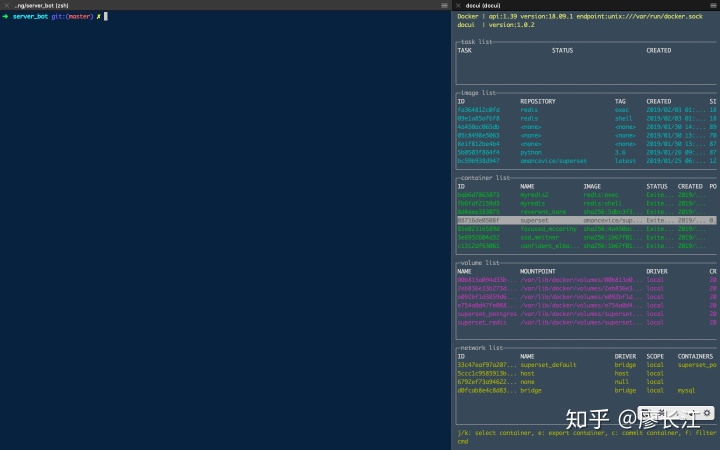Image resolution: width=720 pixels, height=450 pixels.
Task: Select the myredis container name
Action: pyautogui.click(x=533, y=203)
